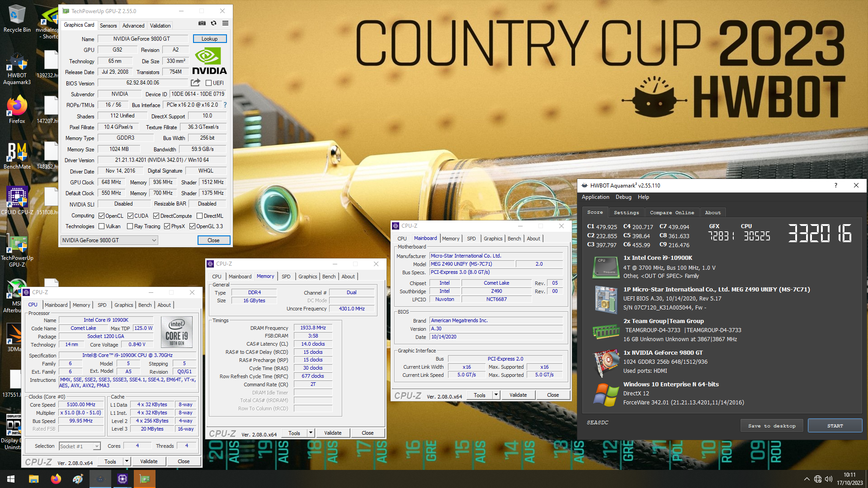This screenshot has width=868, height=488.
Task: Open GPU selection dropdown NVIDIA GeForce 9800 GT
Action: tap(109, 240)
